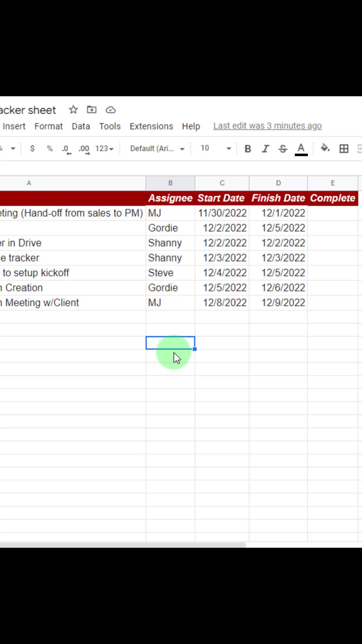Select the cell with 11/30/2022
362x644 pixels.
point(222,213)
